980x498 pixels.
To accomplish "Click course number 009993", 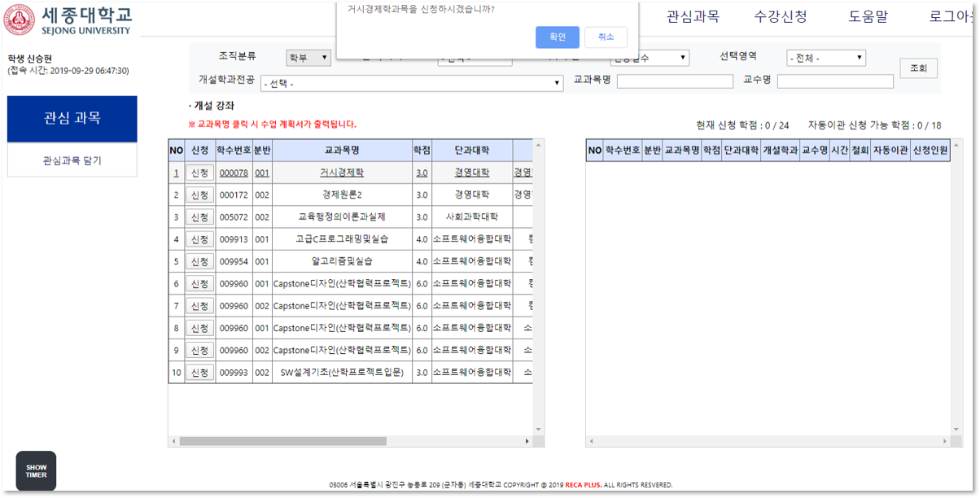I will (x=234, y=372).
